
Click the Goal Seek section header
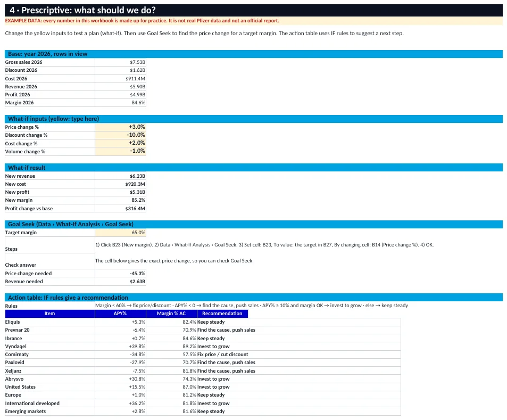tap(253, 224)
